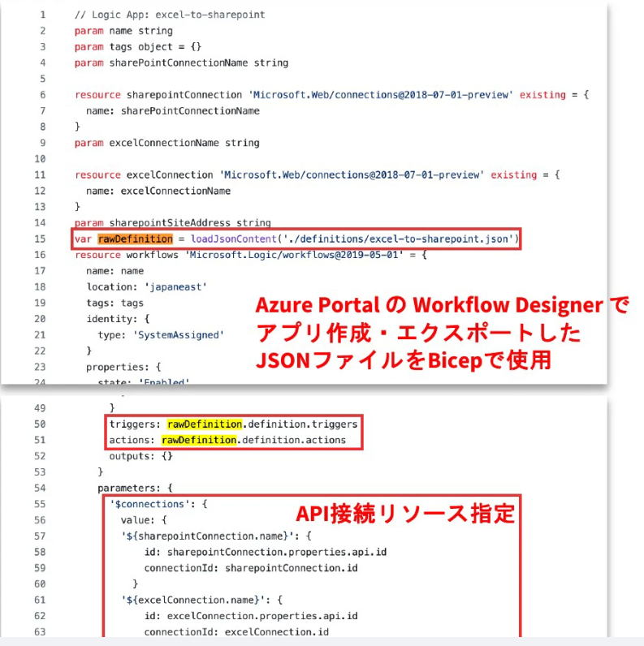Click 'param tags object = {}' line
The image size is (644, 646).
(138, 47)
